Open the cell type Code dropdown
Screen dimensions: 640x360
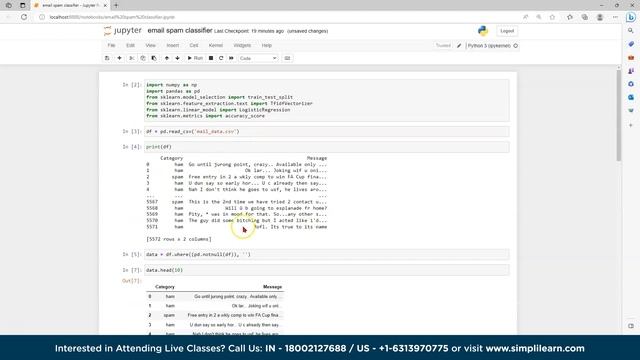pyautogui.click(x=258, y=58)
